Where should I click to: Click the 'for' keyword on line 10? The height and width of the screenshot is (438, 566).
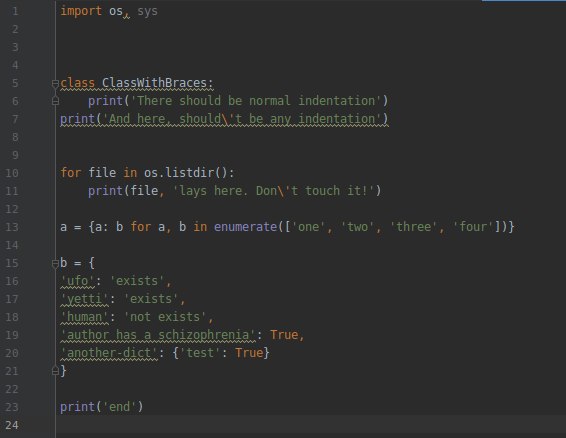click(x=70, y=173)
